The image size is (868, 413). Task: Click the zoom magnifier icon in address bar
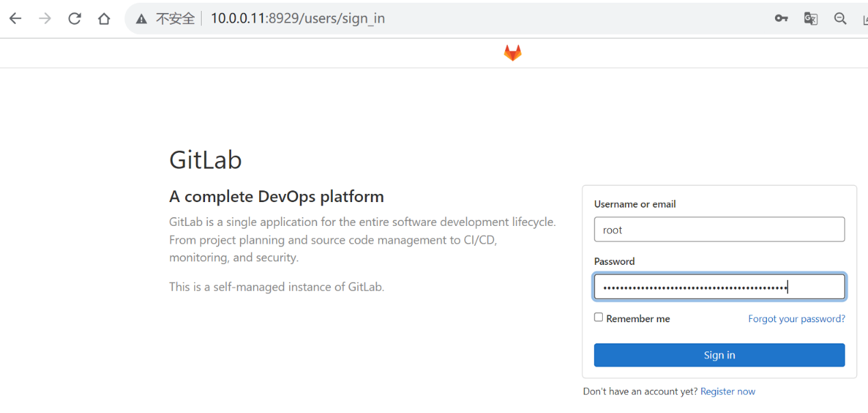(x=840, y=18)
